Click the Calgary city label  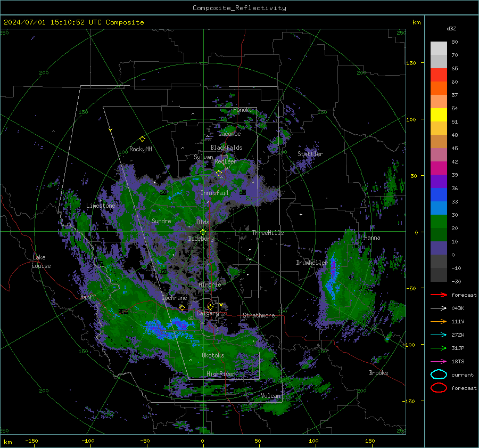tap(208, 313)
